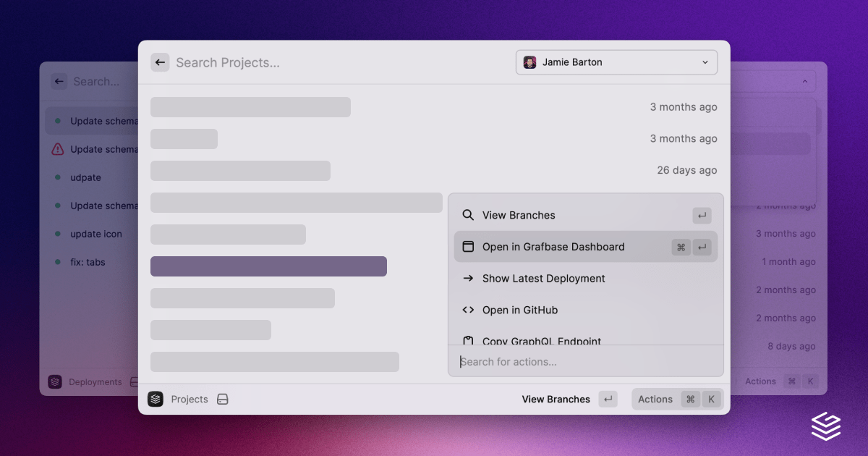Click the magnifier icon next to View Branches
The width and height of the screenshot is (868, 456).
click(x=468, y=215)
